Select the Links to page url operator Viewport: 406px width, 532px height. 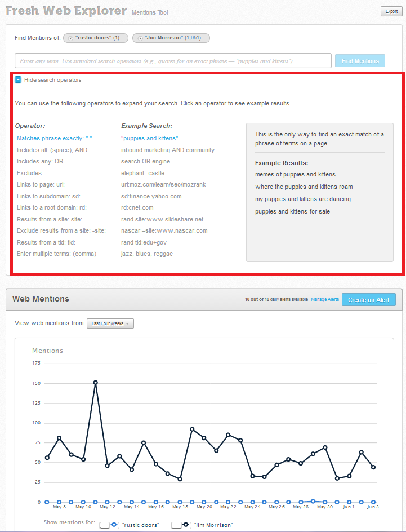(41, 184)
